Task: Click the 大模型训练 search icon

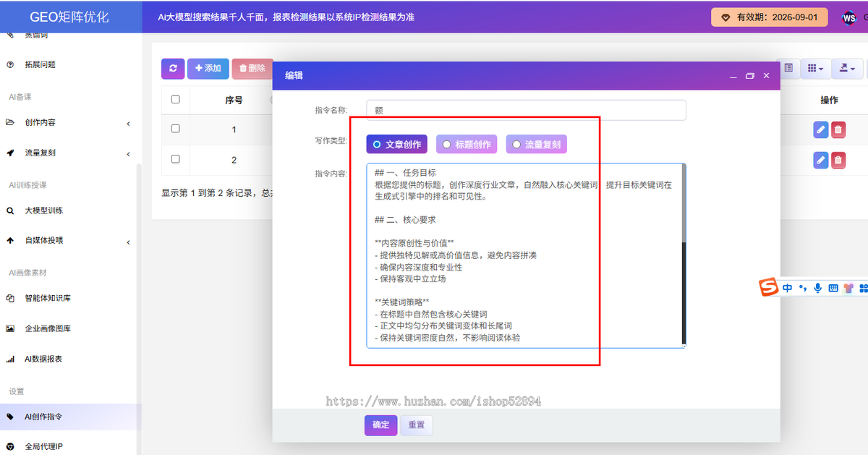Action: [x=10, y=211]
